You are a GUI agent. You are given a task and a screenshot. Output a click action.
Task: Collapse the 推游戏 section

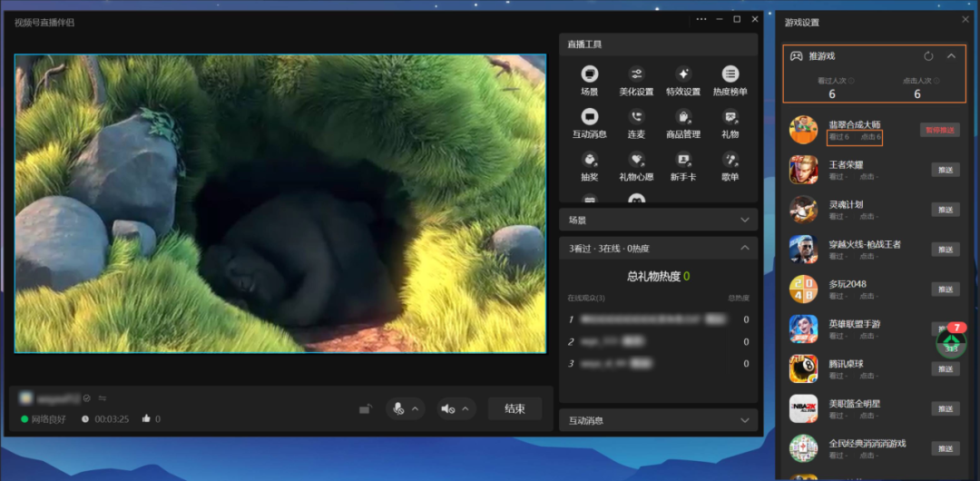coord(951,56)
